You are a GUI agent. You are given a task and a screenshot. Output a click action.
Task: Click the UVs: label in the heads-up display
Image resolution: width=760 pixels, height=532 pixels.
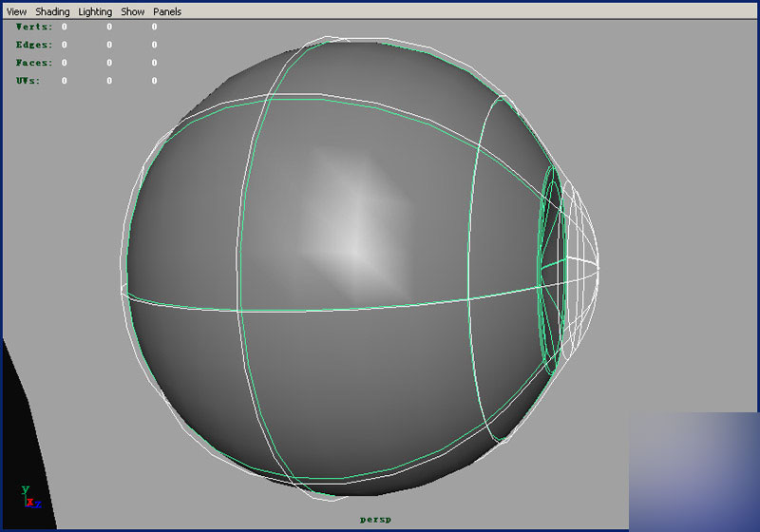pyautogui.click(x=28, y=81)
